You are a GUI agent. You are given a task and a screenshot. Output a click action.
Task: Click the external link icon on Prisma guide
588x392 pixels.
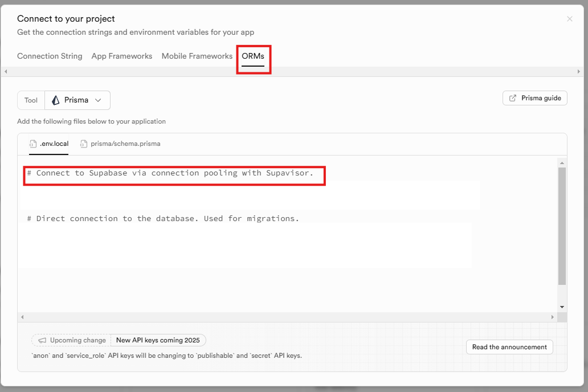click(x=513, y=98)
